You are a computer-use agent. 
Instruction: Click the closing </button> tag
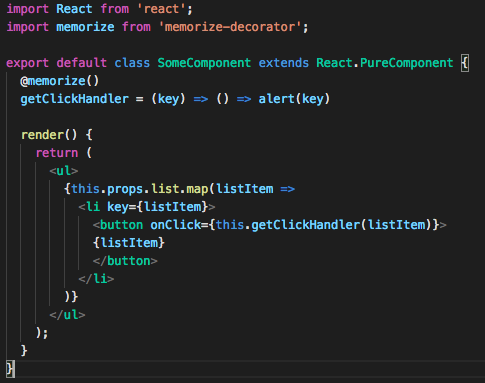[125, 261]
